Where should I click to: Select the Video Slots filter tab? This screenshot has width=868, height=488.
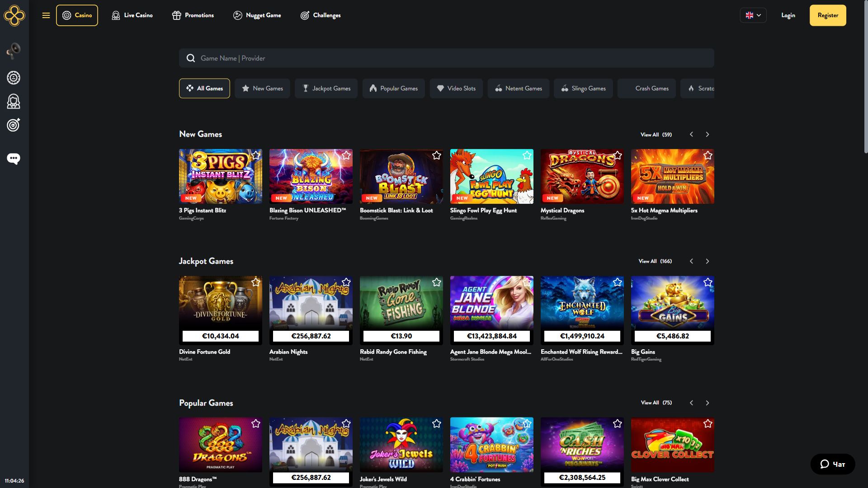pos(456,89)
